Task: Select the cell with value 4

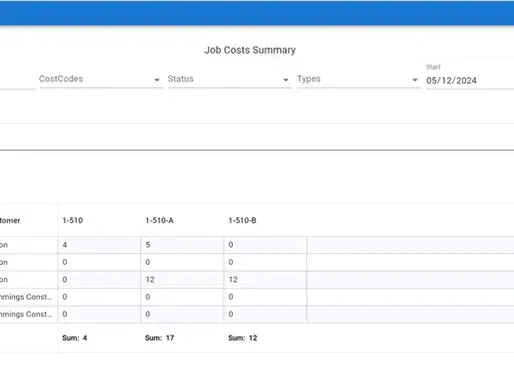Action: coord(99,245)
